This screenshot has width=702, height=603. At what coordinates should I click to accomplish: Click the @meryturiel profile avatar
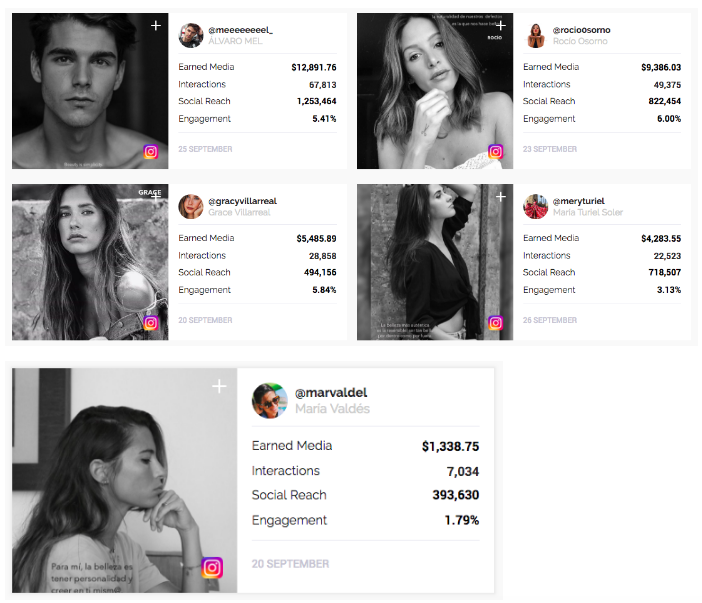point(535,206)
